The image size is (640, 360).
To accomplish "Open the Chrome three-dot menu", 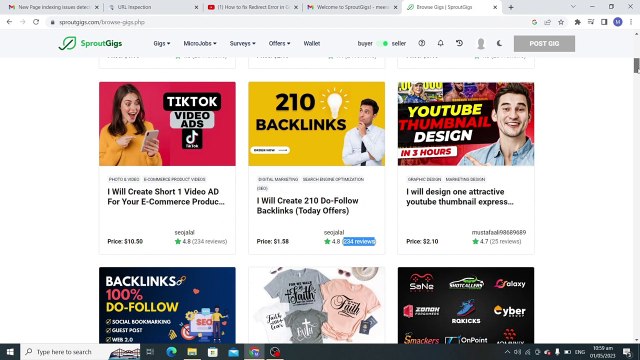I will point(631,22).
